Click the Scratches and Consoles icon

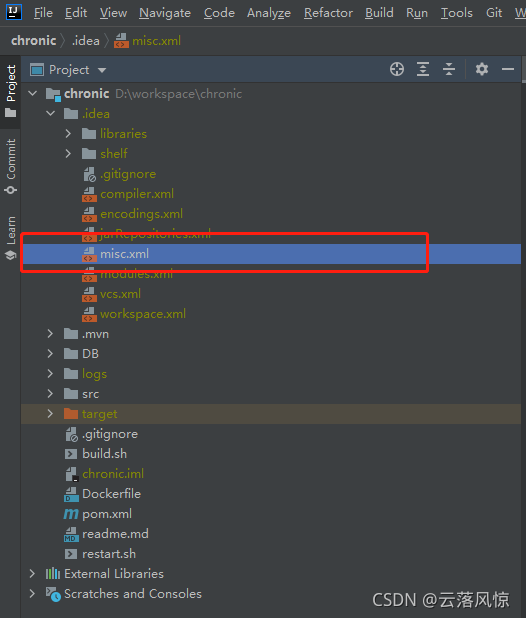53,594
